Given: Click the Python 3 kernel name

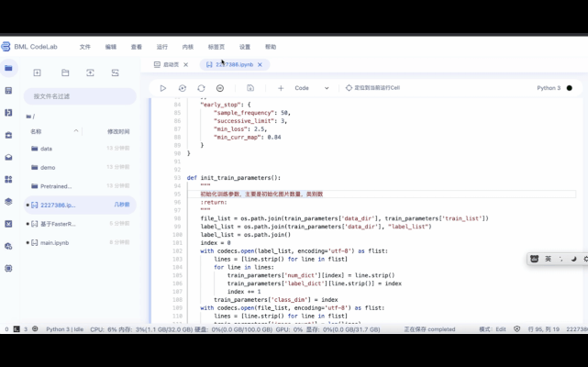Looking at the screenshot, I should (x=549, y=88).
